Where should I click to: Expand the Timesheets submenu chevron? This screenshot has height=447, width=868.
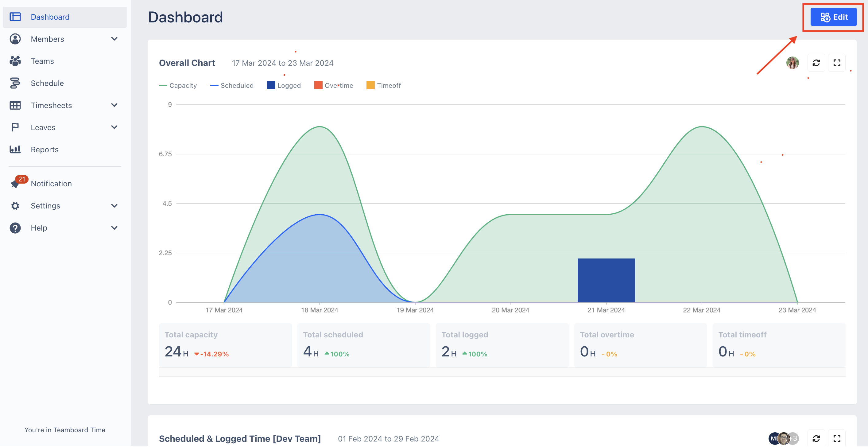click(x=114, y=105)
